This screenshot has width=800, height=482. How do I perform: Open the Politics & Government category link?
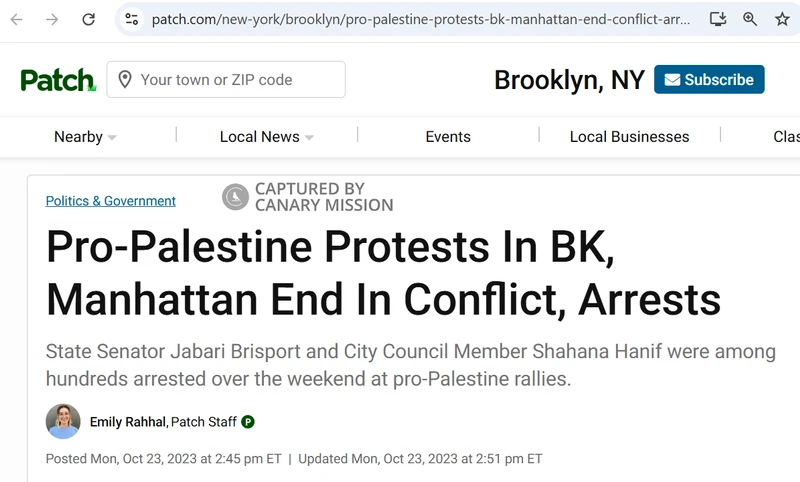click(x=111, y=201)
